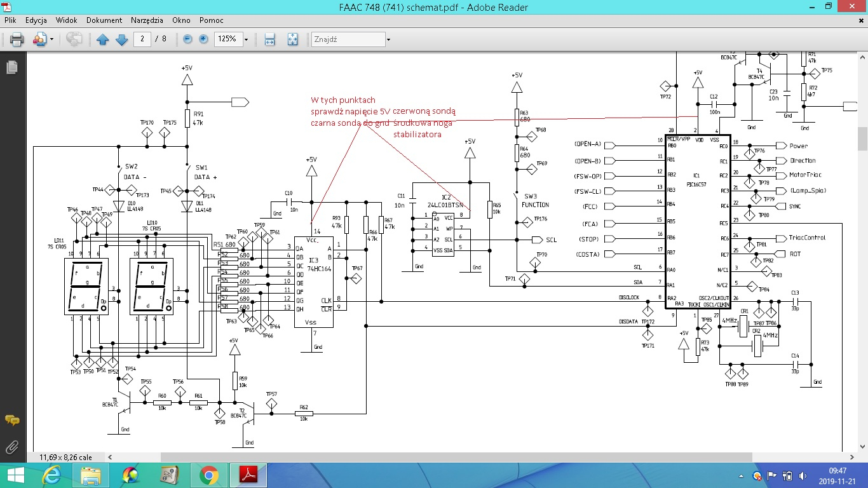
Task: Open the Windows Start button
Action: pyautogui.click(x=14, y=475)
